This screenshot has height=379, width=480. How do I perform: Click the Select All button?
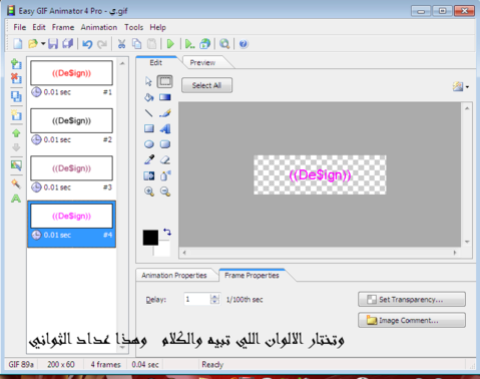coord(207,85)
